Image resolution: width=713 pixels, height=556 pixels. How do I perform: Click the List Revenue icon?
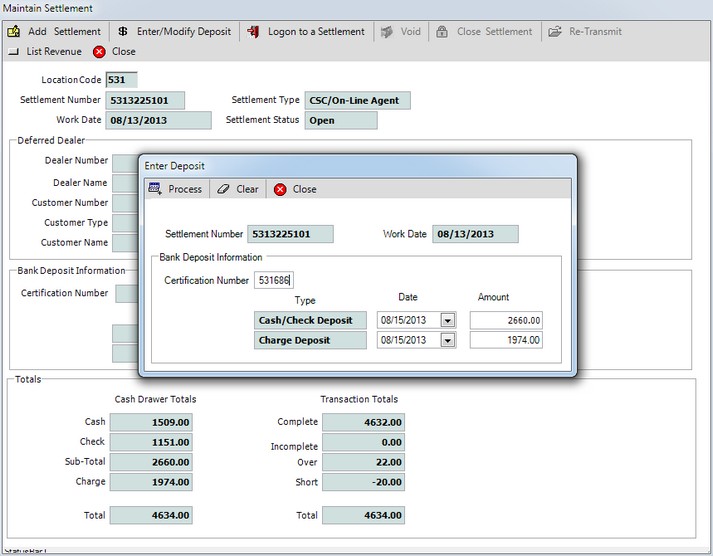(x=14, y=51)
